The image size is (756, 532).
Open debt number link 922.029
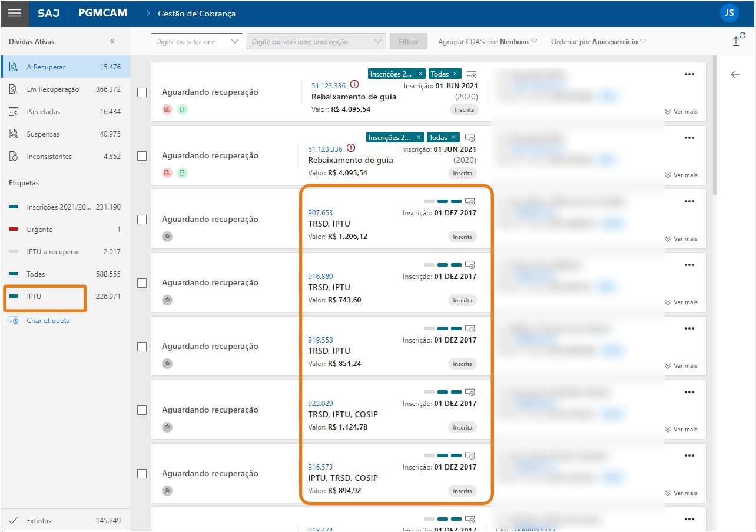[x=320, y=404]
